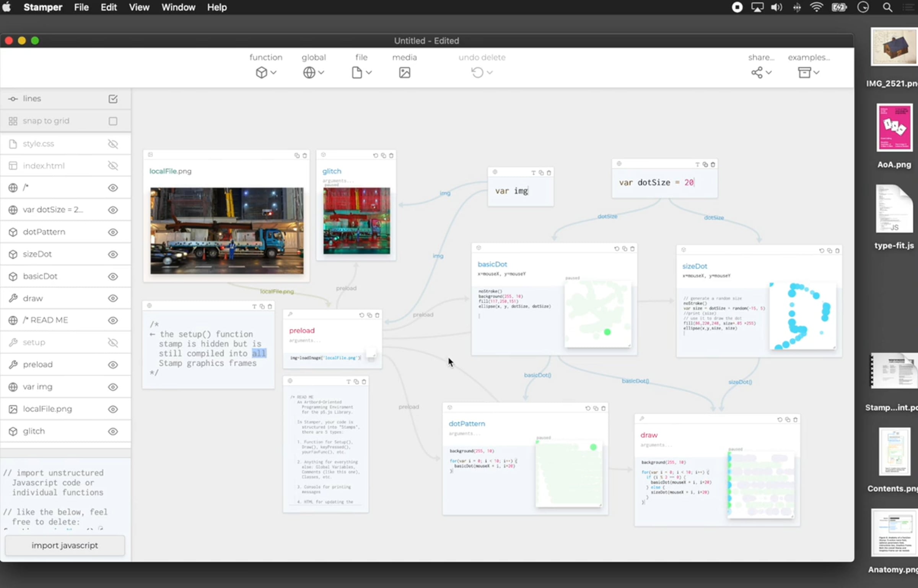Select preload in the sidebar list
This screenshot has width=918, height=588.
pyautogui.click(x=65, y=365)
